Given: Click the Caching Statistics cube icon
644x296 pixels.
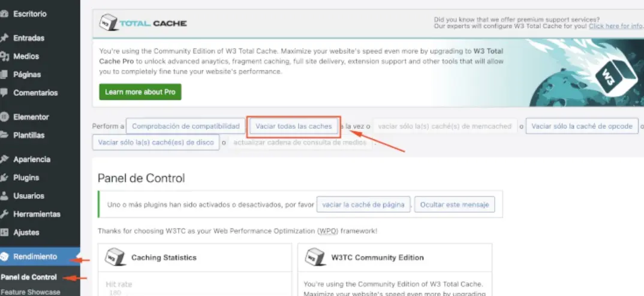Looking at the screenshot, I should (115, 258).
